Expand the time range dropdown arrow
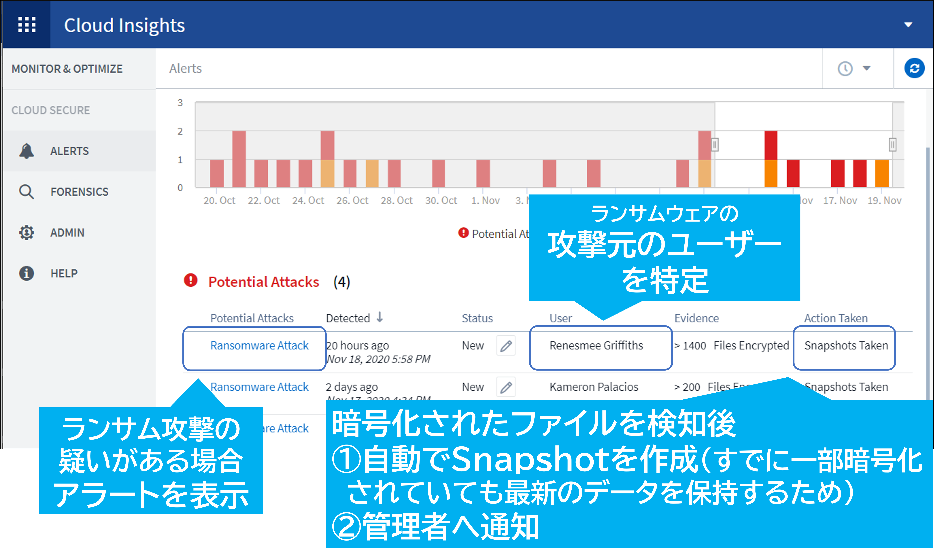Screen dimensions: 939x560 pyautogui.click(x=866, y=68)
